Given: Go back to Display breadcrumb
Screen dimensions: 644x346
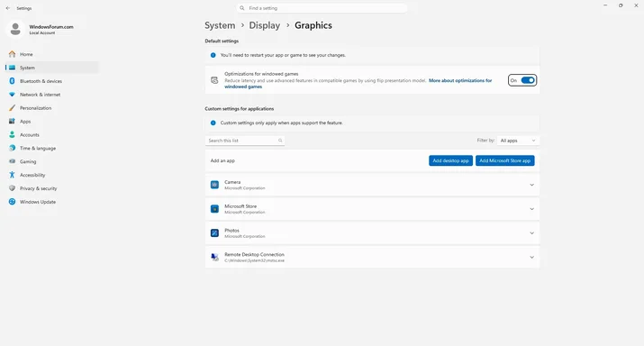Looking at the screenshot, I should tap(265, 25).
